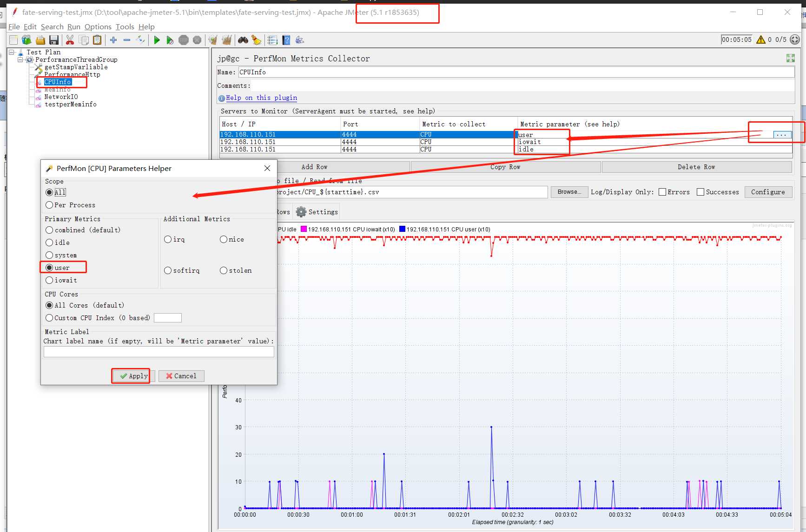Open the Options menu
806x532 pixels.
coord(98,27)
